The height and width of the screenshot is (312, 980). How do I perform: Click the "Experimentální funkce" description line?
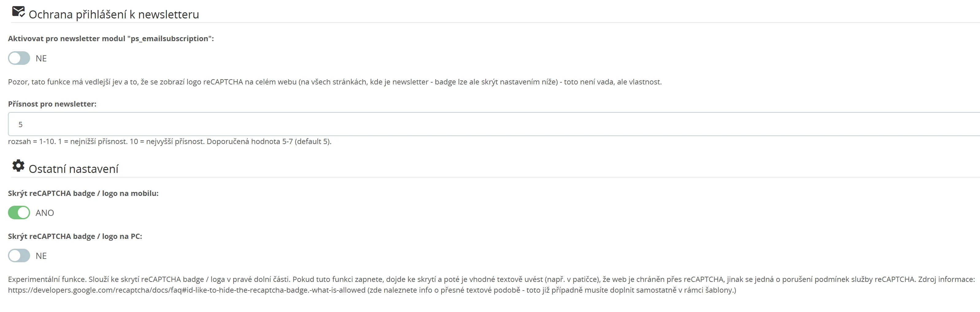click(x=491, y=279)
